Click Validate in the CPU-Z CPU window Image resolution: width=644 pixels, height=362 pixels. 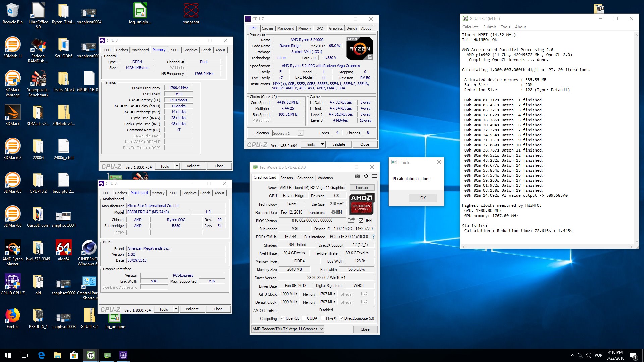[339, 144]
